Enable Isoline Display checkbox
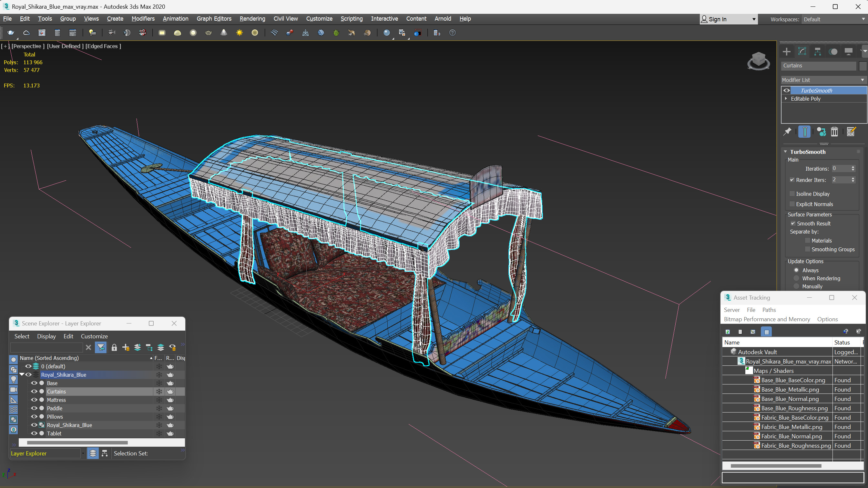 tap(792, 194)
